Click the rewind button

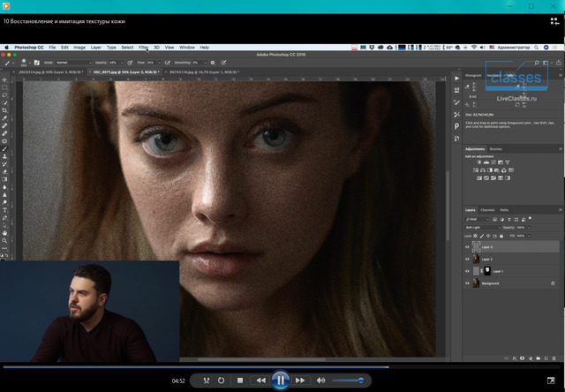point(260,381)
